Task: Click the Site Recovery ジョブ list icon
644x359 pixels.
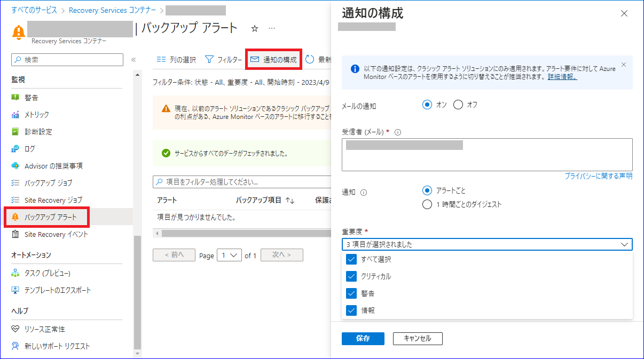Action: (x=15, y=200)
